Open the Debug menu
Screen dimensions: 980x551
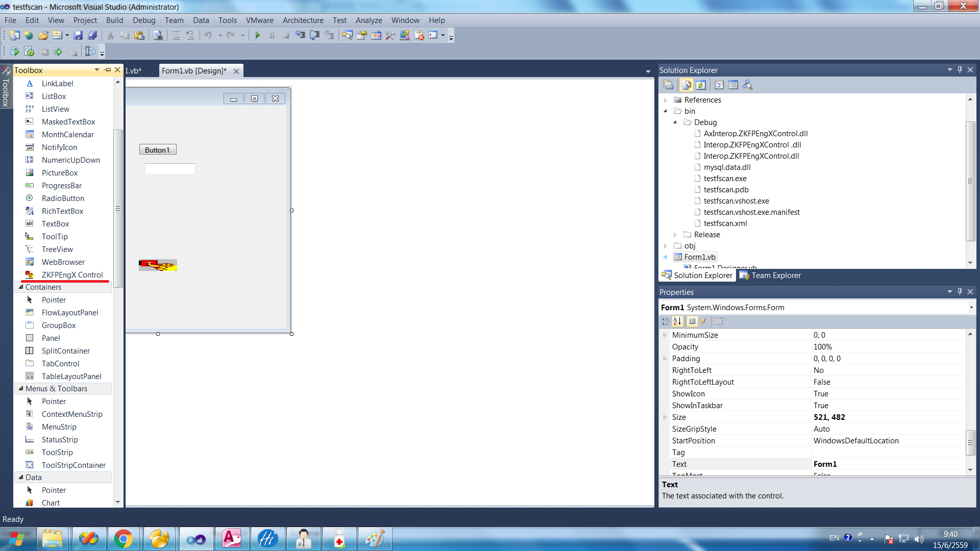pos(144,20)
